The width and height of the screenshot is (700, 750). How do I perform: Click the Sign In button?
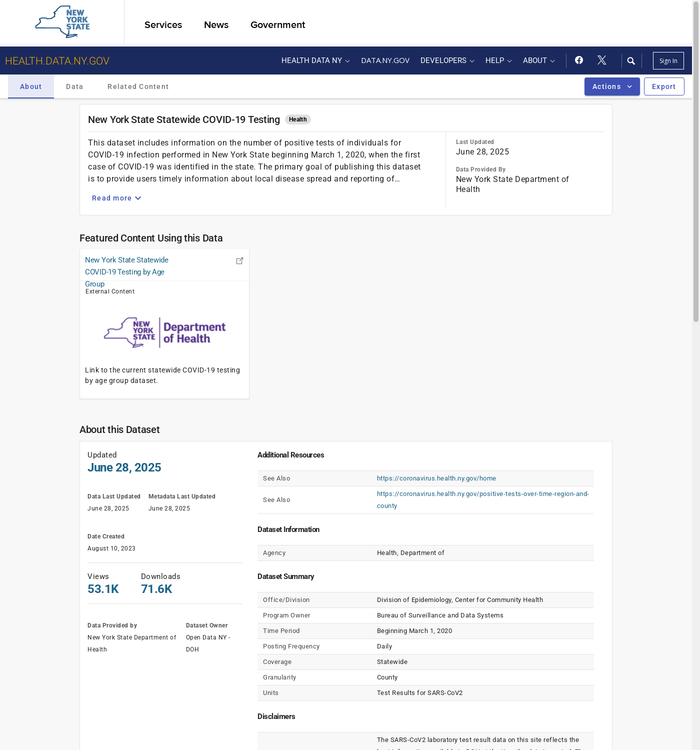668,61
